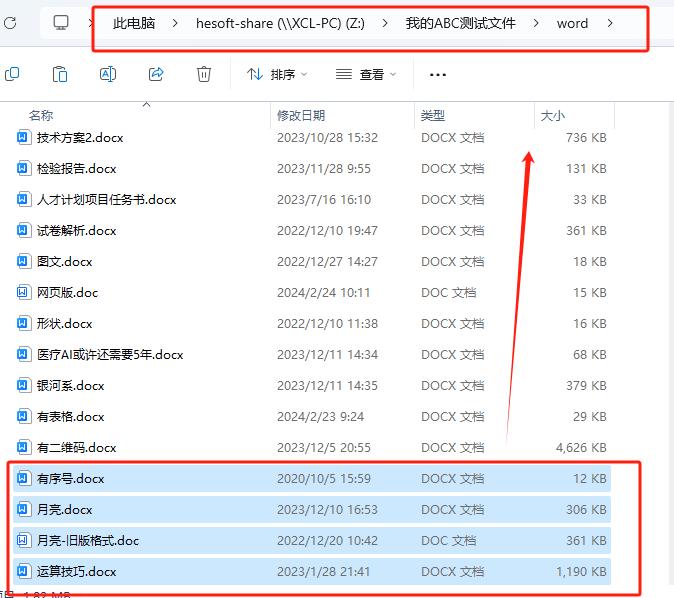Select the file 医疗AI或许还需要5年.docx
The height and width of the screenshot is (598, 674).
click(x=110, y=354)
